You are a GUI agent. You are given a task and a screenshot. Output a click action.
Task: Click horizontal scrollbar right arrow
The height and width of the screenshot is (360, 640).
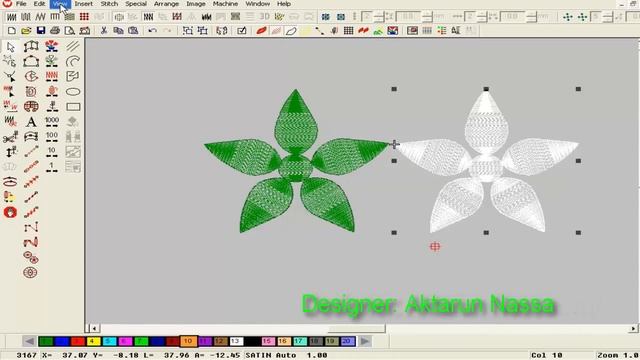[x=633, y=329]
